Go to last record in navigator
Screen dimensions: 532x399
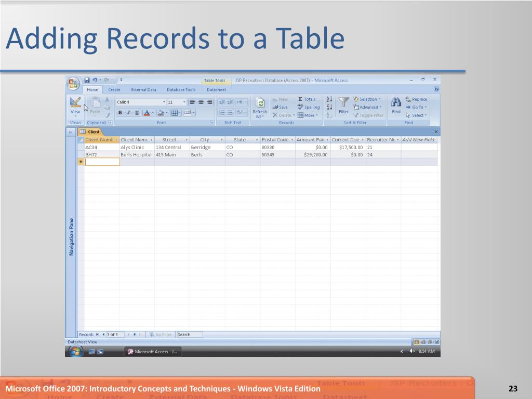(135, 335)
